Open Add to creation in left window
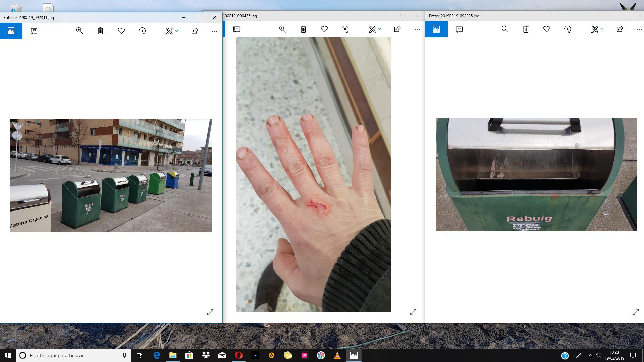This screenshot has height=362, width=644. click(34, 31)
